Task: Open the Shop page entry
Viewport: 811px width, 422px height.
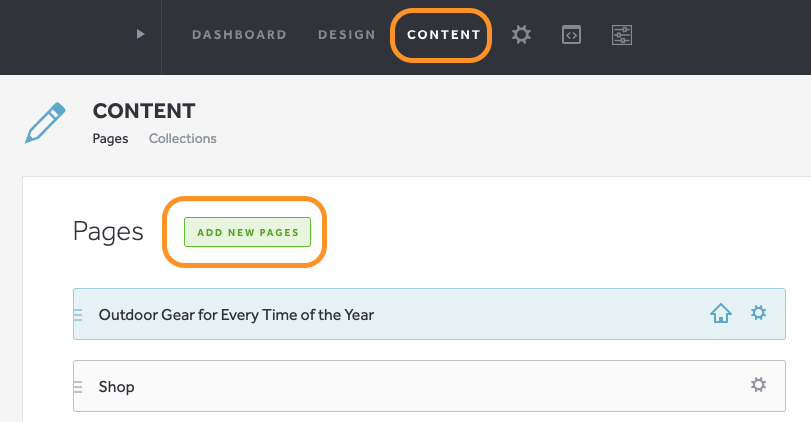Action: pyautogui.click(x=117, y=387)
